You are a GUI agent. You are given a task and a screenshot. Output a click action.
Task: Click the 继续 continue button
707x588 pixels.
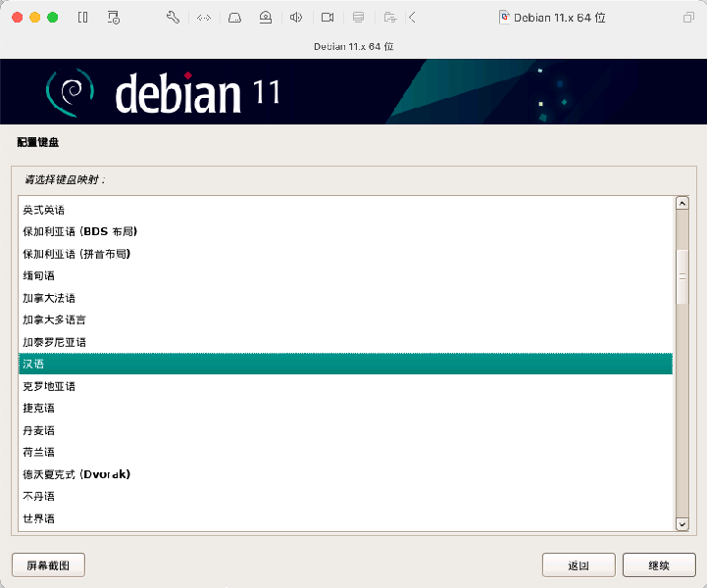(x=659, y=565)
